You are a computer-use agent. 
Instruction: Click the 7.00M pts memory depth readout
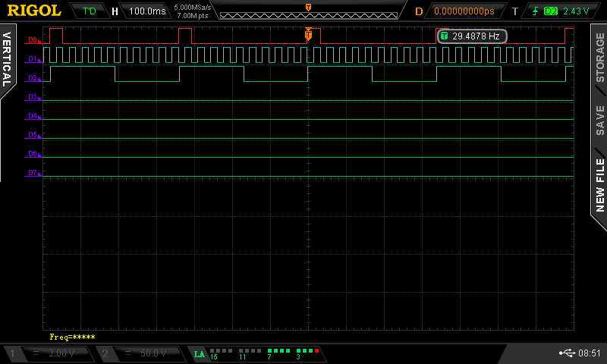[x=193, y=16]
